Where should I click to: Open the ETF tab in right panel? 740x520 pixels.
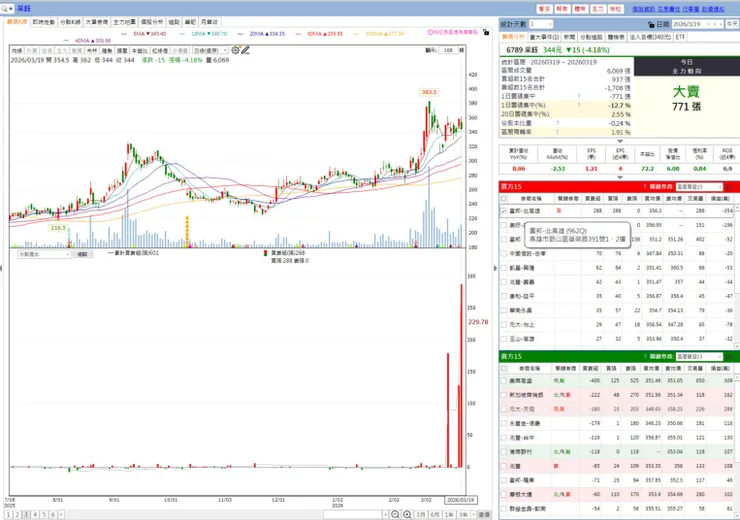(x=680, y=37)
